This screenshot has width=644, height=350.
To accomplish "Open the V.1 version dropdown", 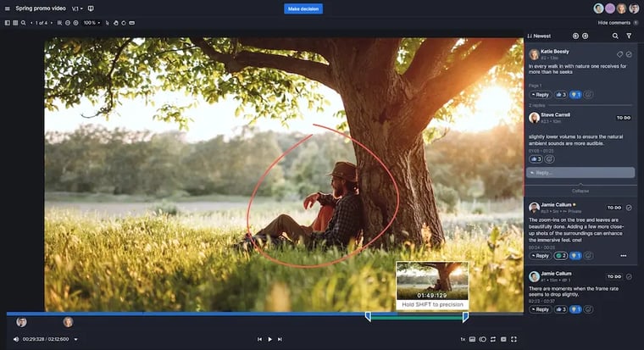I will coord(76,8).
